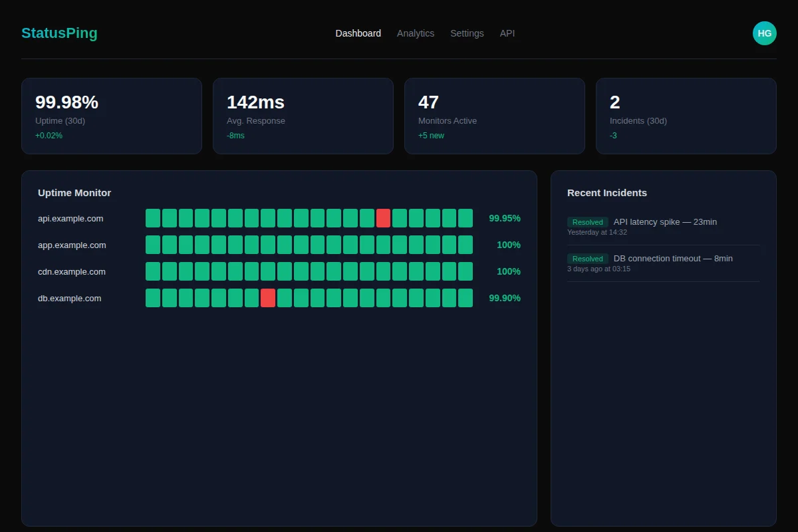The image size is (798, 532).
Task: Select the Dashboard tab
Action: (x=358, y=33)
